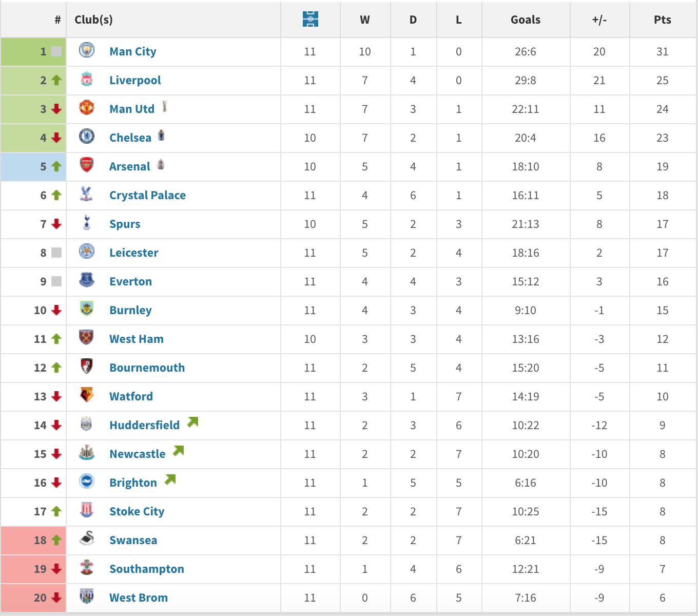Click the promoted arrow next to Huddersfield

pyautogui.click(x=192, y=422)
